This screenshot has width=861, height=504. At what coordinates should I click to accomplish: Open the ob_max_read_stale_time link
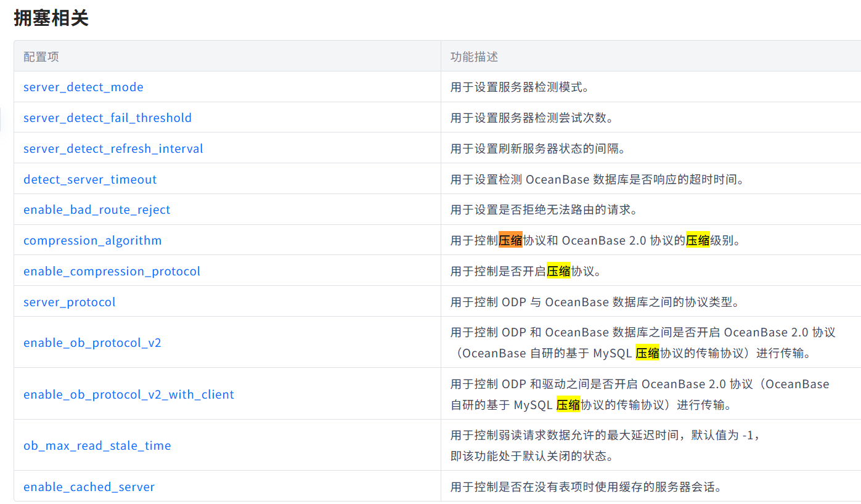(97, 445)
